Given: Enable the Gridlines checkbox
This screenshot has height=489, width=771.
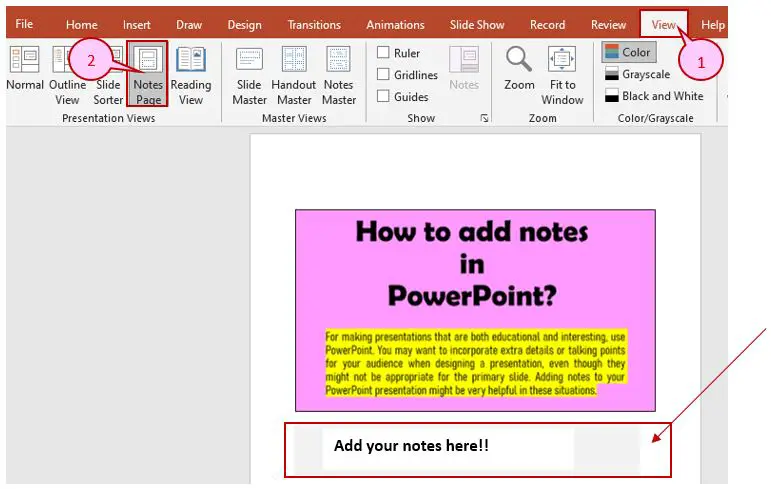Looking at the screenshot, I should 383,74.
